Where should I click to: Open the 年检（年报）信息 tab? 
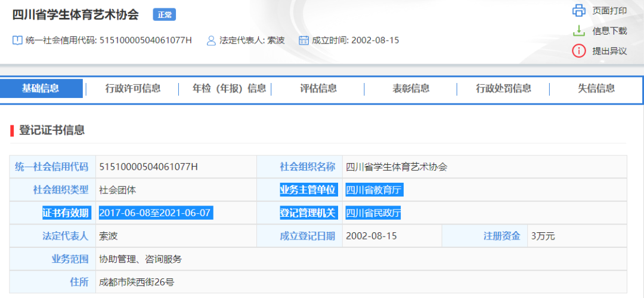coord(229,88)
